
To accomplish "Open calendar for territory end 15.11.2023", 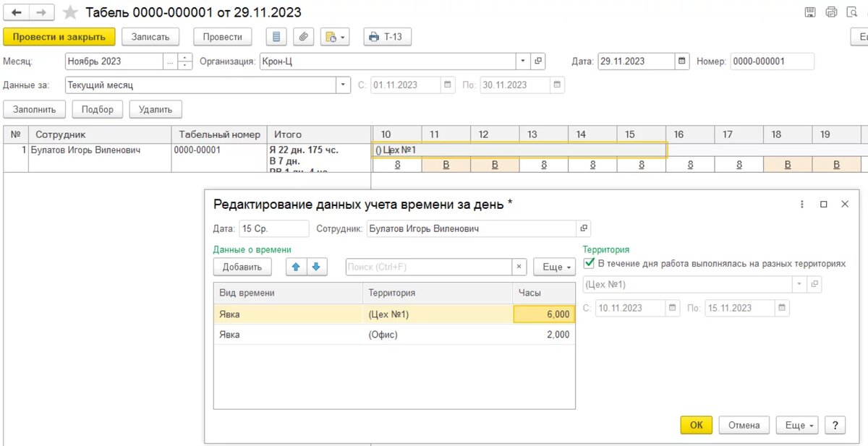I will [782, 308].
